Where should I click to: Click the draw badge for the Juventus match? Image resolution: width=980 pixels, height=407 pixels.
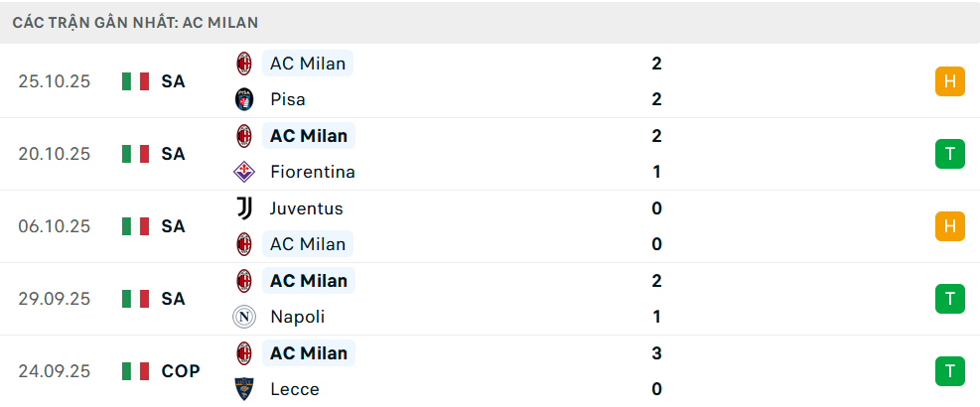click(x=949, y=226)
